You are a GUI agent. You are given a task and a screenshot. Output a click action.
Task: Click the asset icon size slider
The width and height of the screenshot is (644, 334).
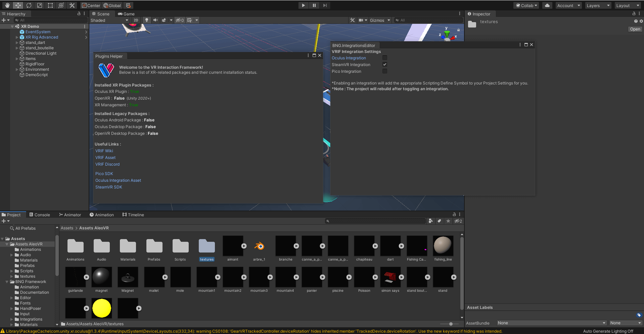(x=451, y=324)
